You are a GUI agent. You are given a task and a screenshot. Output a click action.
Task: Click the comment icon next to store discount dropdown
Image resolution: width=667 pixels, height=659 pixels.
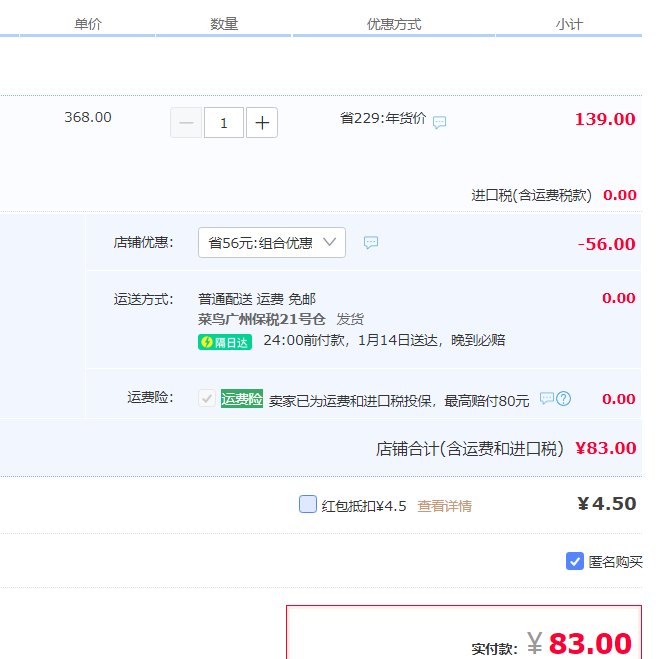(x=371, y=243)
